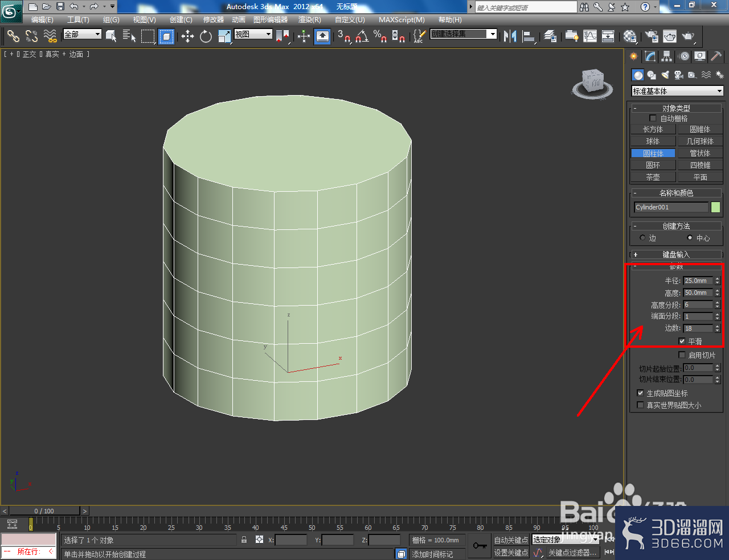Screen dimensions: 729x560
Task: Open the 工具(T) menu
Action: pyautogui.click(x=78, y=20)
